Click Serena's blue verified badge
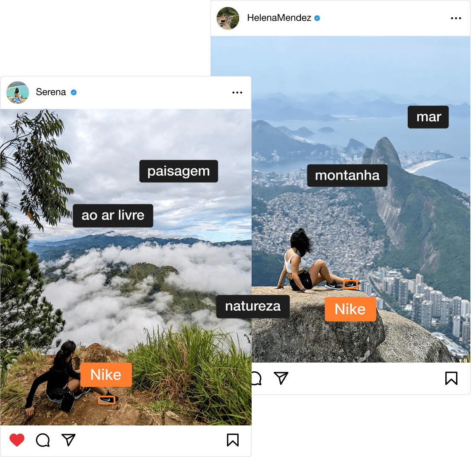This screenshot has height=457, width=476. (73, 92)
